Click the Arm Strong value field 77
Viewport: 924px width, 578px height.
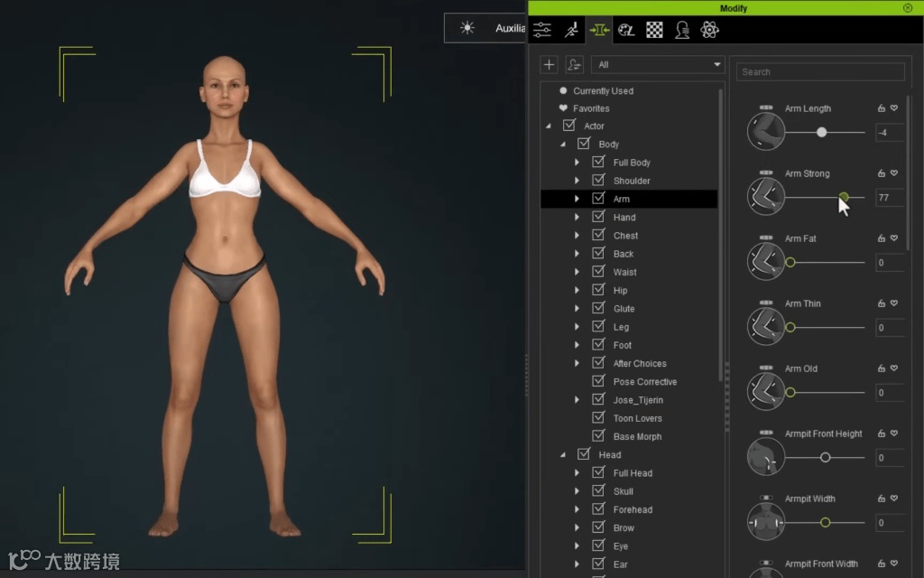pyautogui.click(x=890, y=198)
